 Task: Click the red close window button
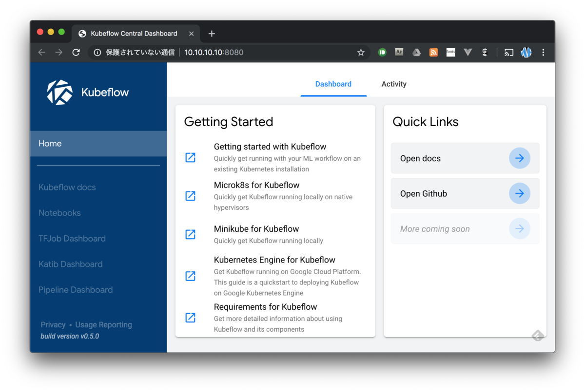point(40,32)
